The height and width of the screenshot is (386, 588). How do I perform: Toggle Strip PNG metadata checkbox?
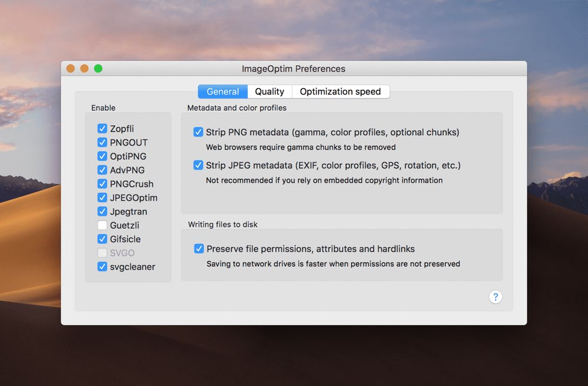click(x=198, y=132)
